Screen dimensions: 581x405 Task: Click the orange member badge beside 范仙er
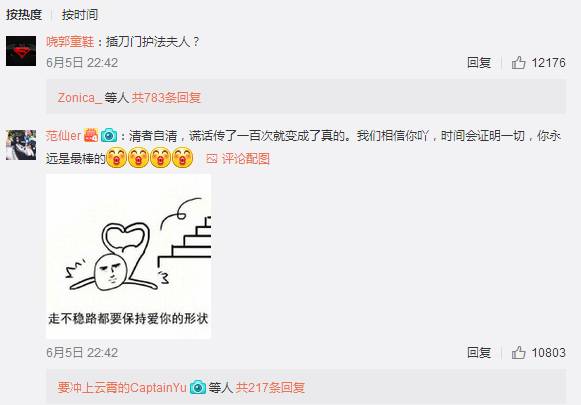pyautogui.click(x=91, y=136)
